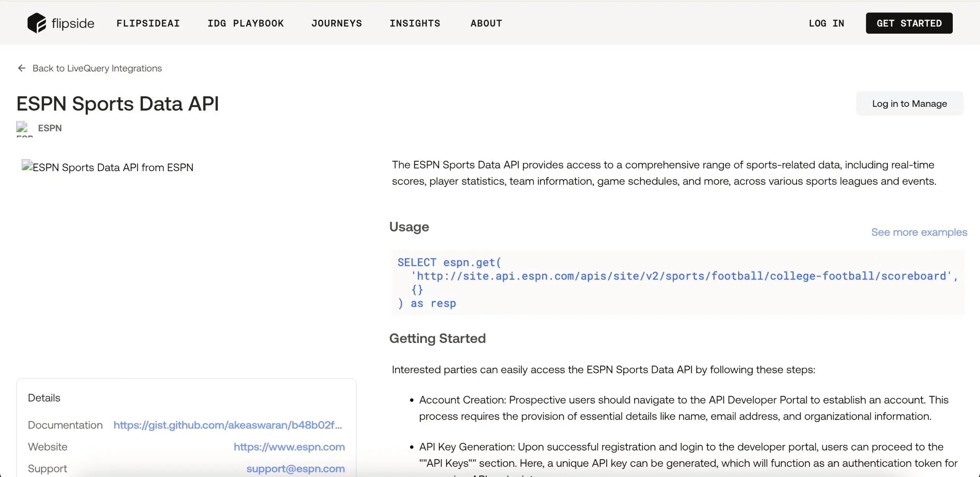The height and width of the screenshot is (477, 980).
Task: Click the Account Creation bullet text
Action: (684, 408)
